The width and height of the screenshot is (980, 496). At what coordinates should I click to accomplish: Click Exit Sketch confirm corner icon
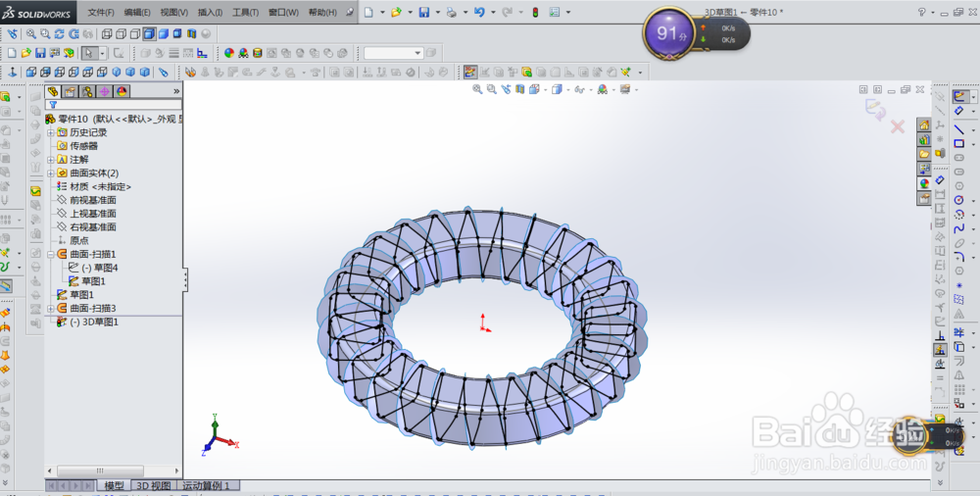pos(875,109)
